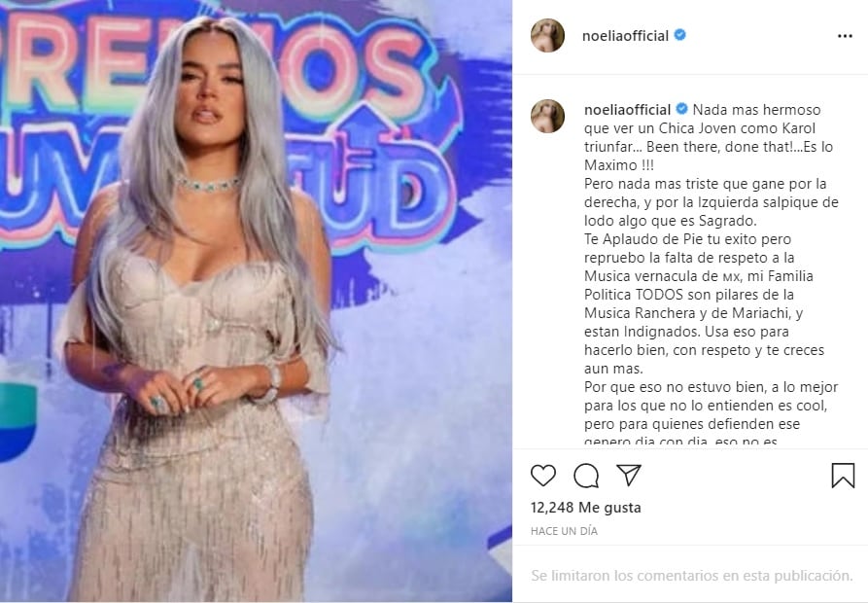
Task: Share post using paper plane icon
Action: coord(629,475)
